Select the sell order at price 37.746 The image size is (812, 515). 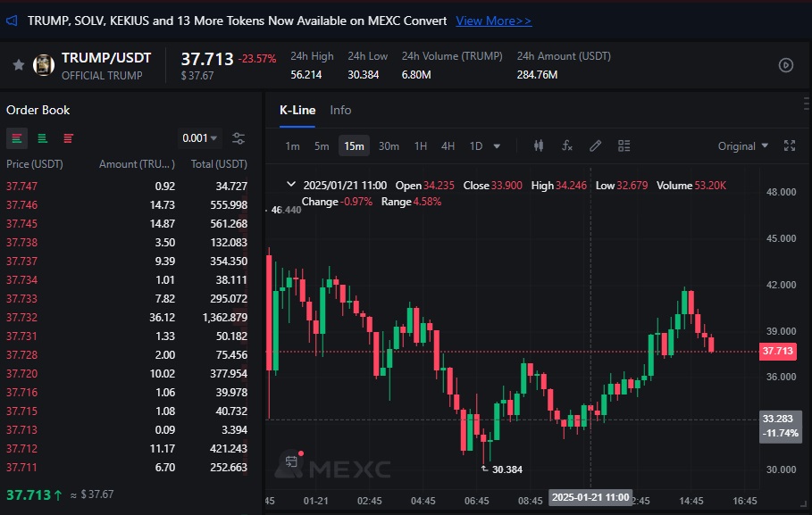point(126,205)
